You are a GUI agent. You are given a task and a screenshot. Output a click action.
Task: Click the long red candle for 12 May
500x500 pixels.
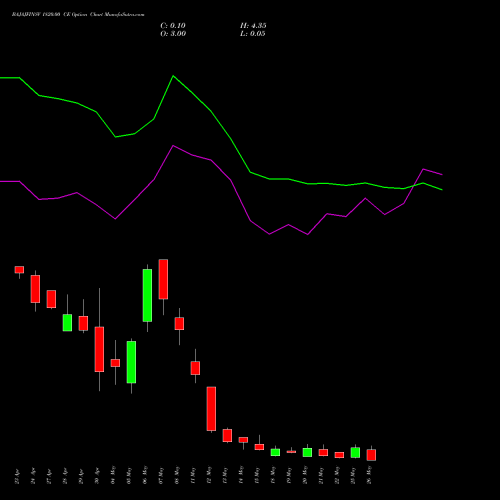click(x=211, y=409)
